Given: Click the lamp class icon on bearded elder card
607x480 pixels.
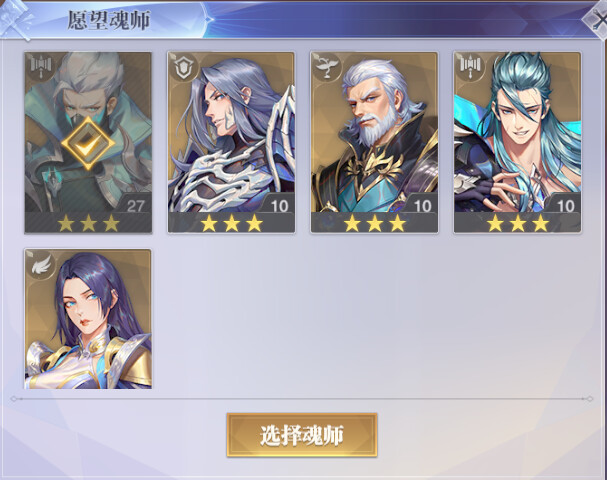Looking at the screenshot, I should pos(325,67).
